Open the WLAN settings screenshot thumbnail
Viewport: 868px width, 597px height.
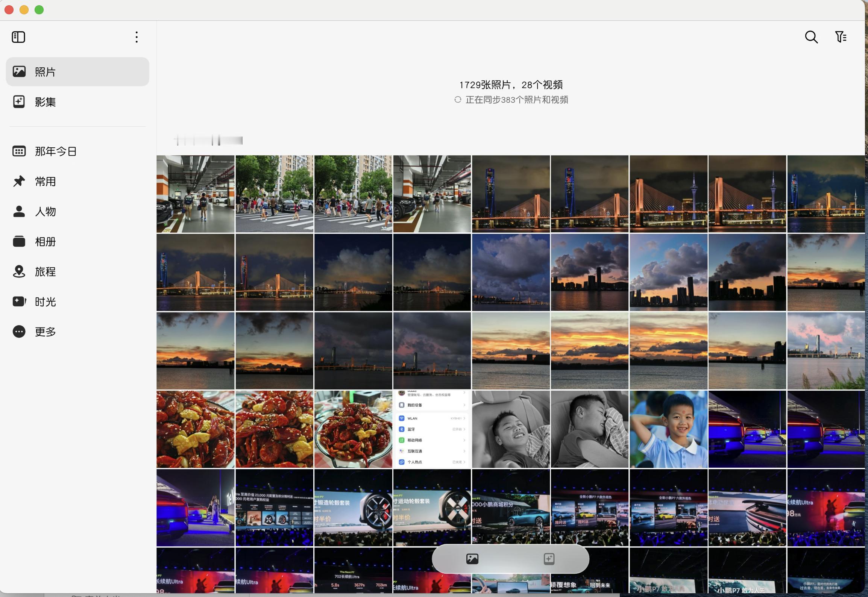(432, 429)
